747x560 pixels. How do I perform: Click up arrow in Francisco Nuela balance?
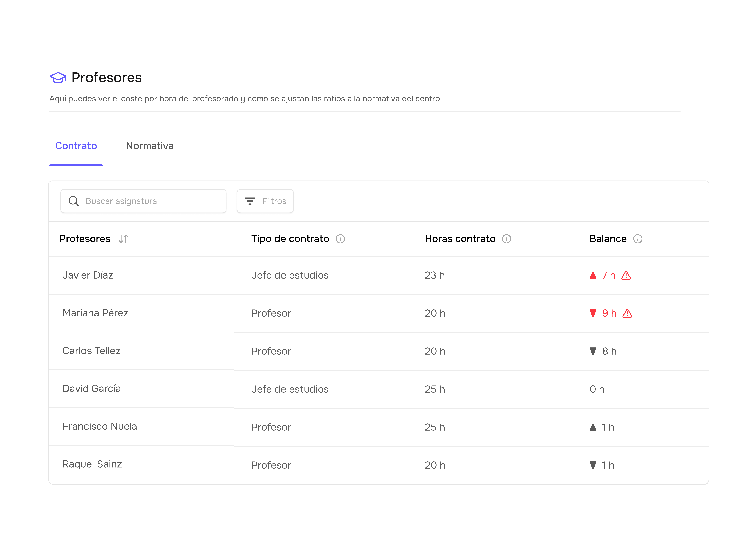click(593, 427)
